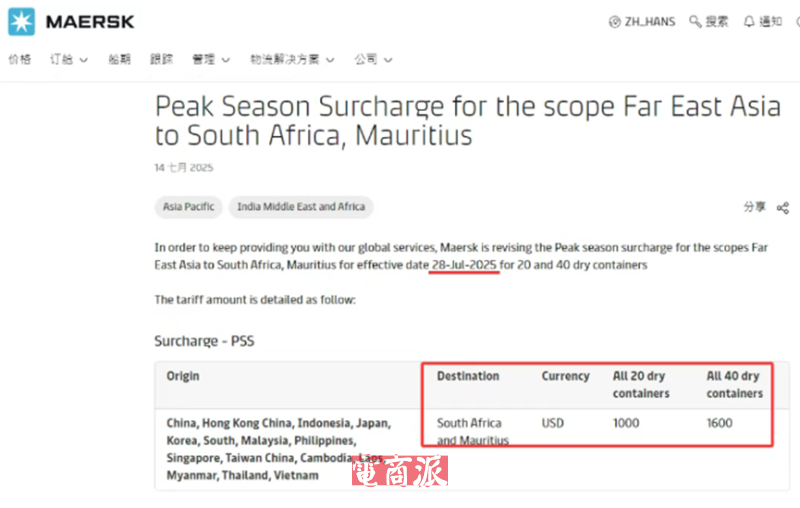Expand the 物流解决方案 menu chevron
The height and width of the screenshot is (508, 800).
pyautogui.click(x=330, y=60)
